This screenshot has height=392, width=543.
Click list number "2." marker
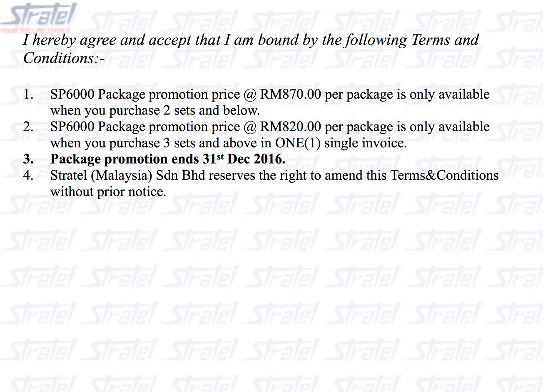(28, 127)
